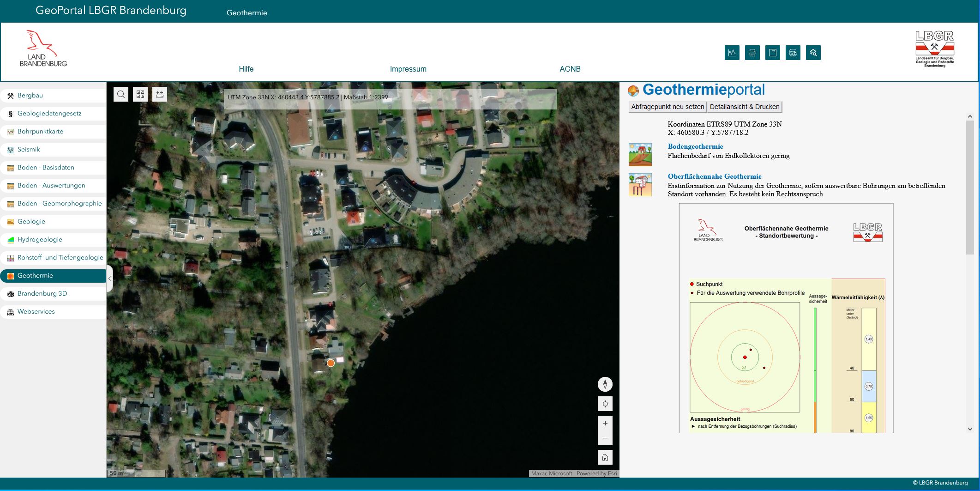Click the Bodengeothermie house icon

640,155
